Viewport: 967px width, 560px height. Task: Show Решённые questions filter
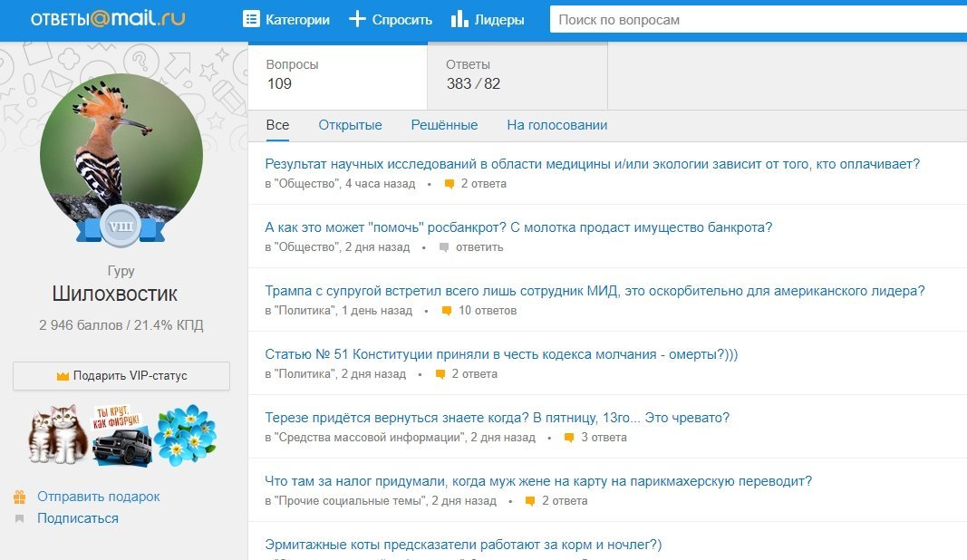tap(444, 125)
